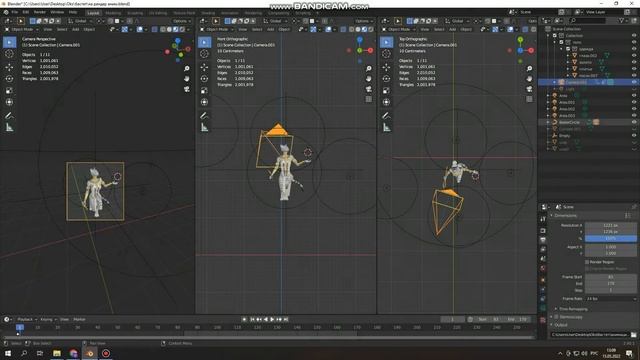The height and width of the screenshot is (360, 640).
Task: Toggle visibility of Area.001 light
Action: (x=634, y=102)
